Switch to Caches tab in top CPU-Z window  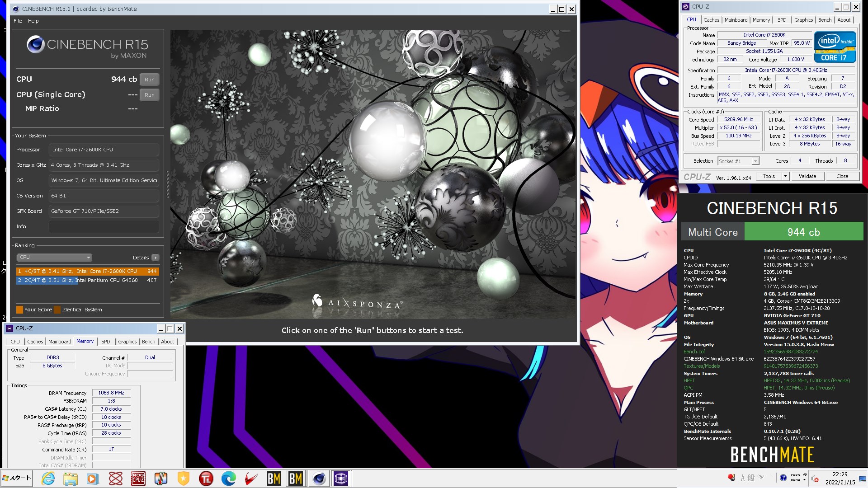tap(711, 20)
